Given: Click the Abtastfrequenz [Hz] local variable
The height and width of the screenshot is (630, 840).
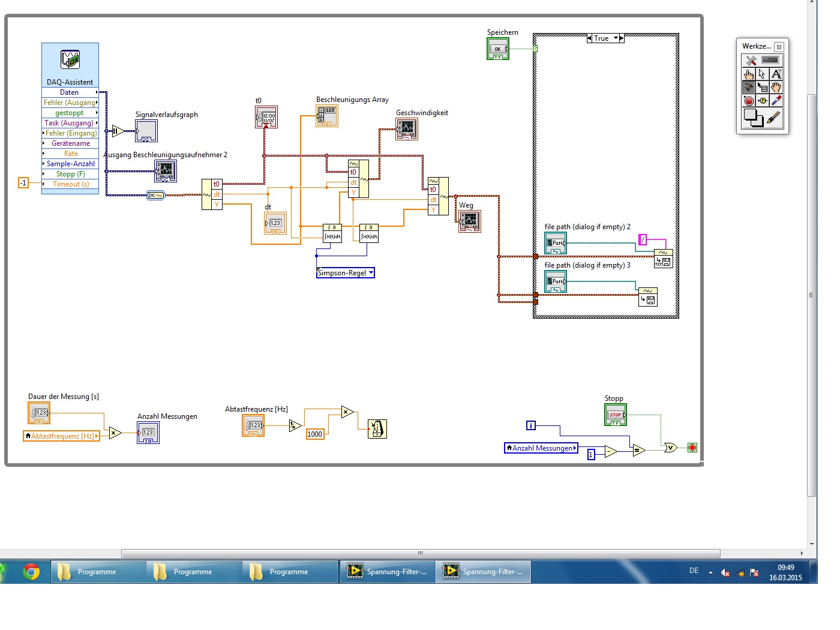Looking at the screenshot, I should (x=61, y=436).
